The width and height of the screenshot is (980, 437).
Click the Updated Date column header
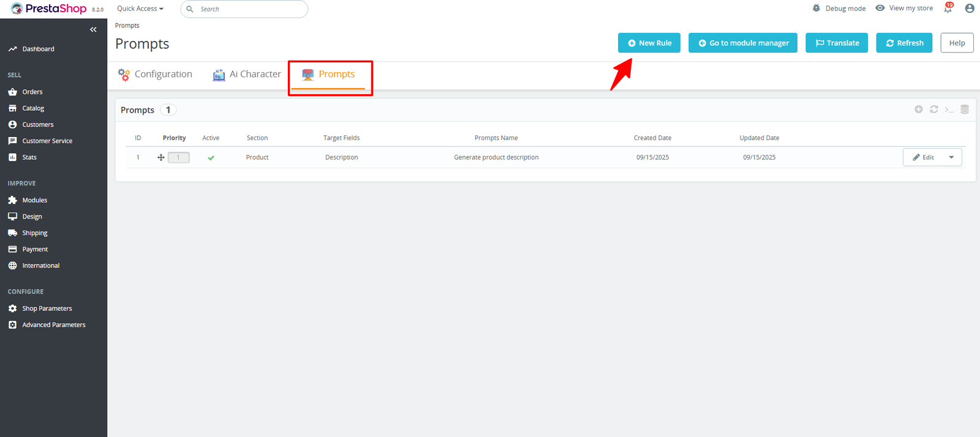coord(759,138)
